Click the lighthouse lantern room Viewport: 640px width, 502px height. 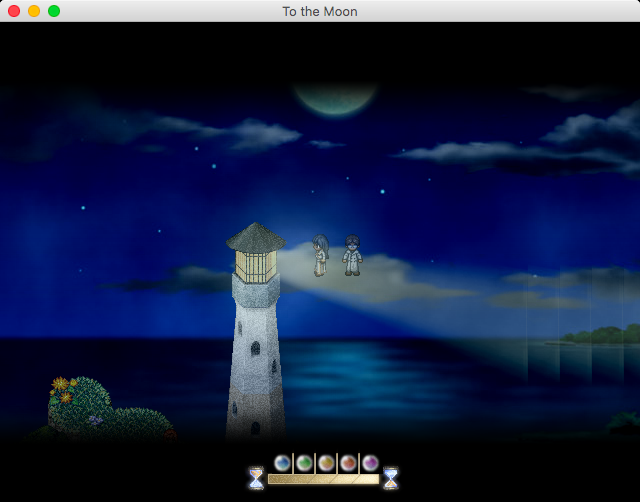pyautogui.click(x=256, y=266)
